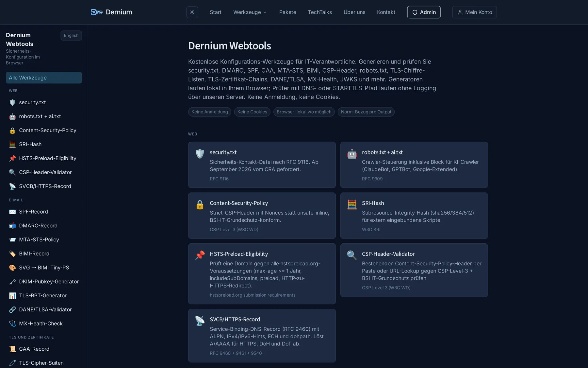Image resolution: width=588 pixels, height=368 pixels.
Task: Click 'RFC 9309' on the robots.txt card
Action: (x=372, y=179)
